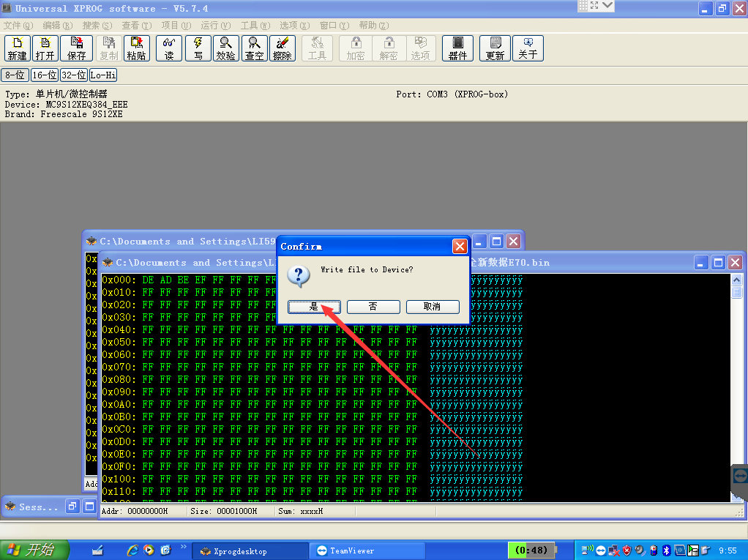Expand quick launch overflow chevron
This screenshot has width=748, height=560.
point(184,547)
